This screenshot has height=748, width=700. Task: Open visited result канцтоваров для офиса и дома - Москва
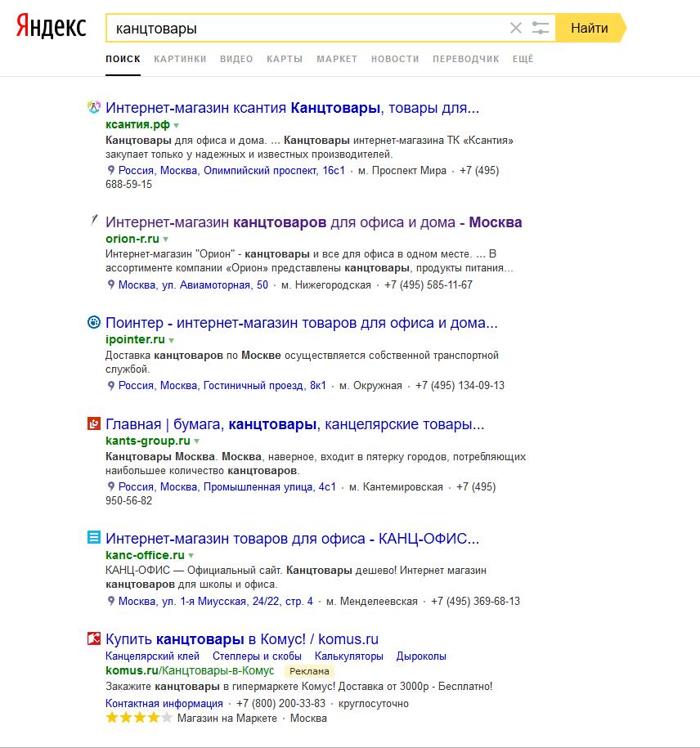click(x=313, y=222)
